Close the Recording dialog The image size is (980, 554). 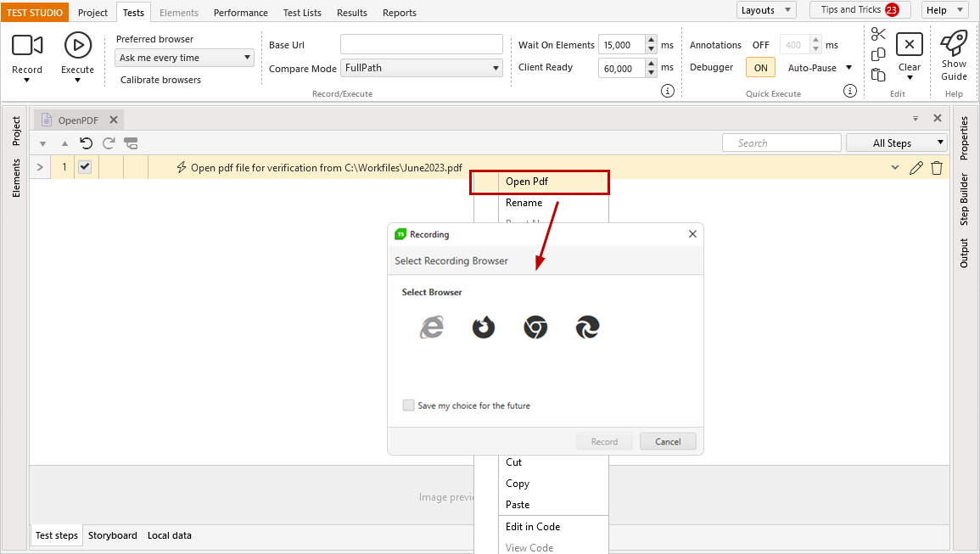[x=692, y=234]
